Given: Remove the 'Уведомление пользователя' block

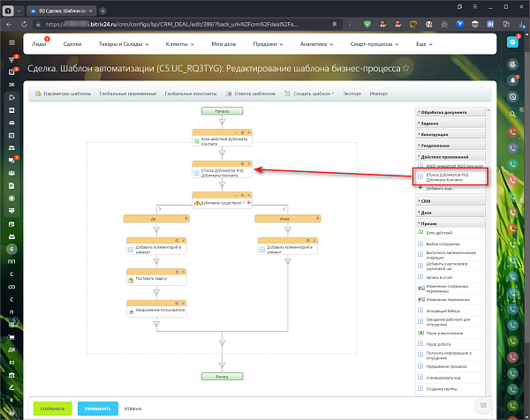Looking at the screenshot, I should tap(183, 304).
